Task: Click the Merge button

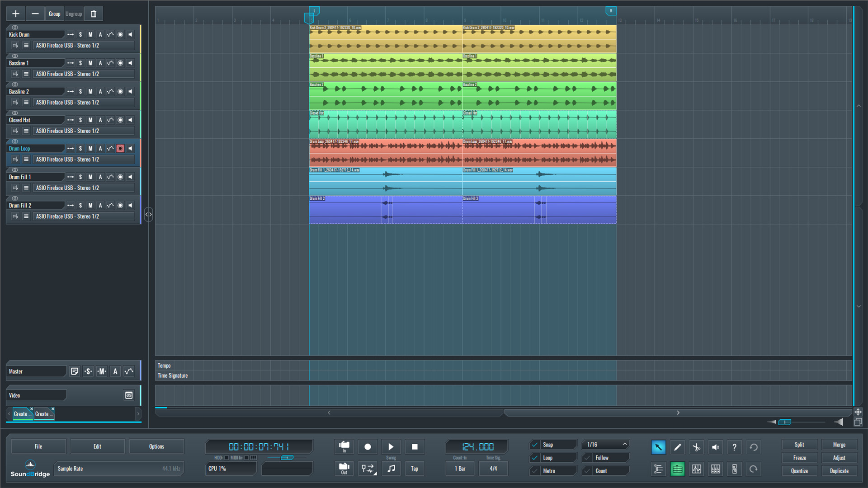Action: coord(839,445)
